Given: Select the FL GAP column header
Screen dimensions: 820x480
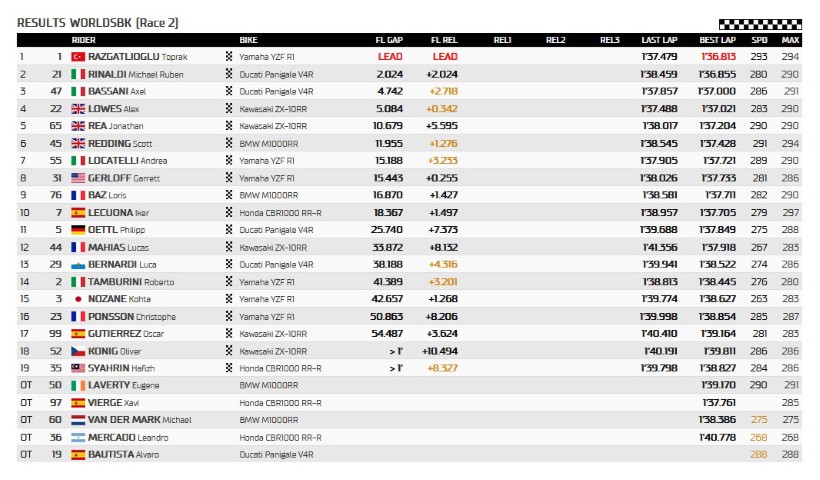Looking at the screenshot, I should [x=388, y=40].
